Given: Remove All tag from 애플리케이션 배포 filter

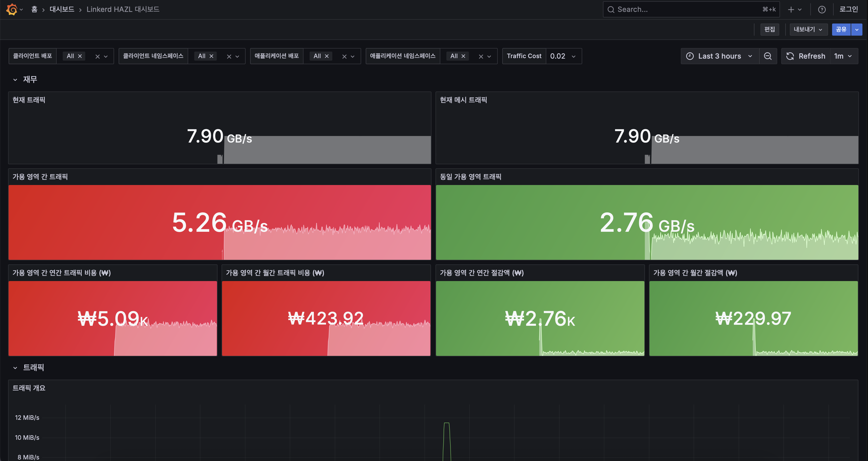Looking at the screenshot, I should point(327,56).
